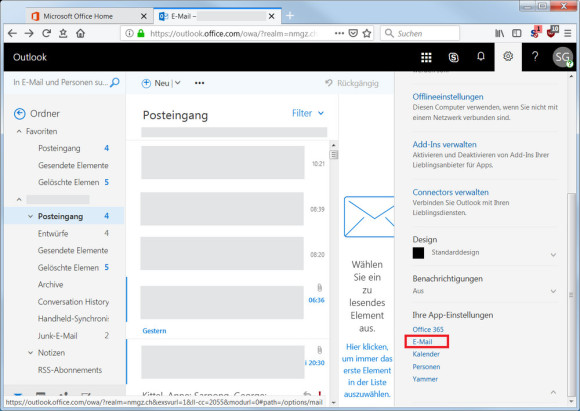The width and height of the screenshot is (580, 411).
Task: Collapse the Posteingang subfolder chevron
Action: [x=30, y=216]
